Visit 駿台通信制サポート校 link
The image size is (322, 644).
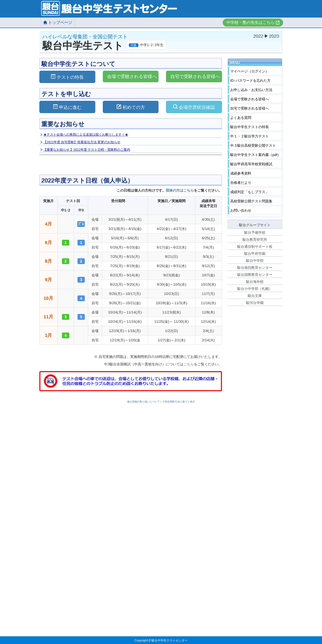(x=255, y=247)
